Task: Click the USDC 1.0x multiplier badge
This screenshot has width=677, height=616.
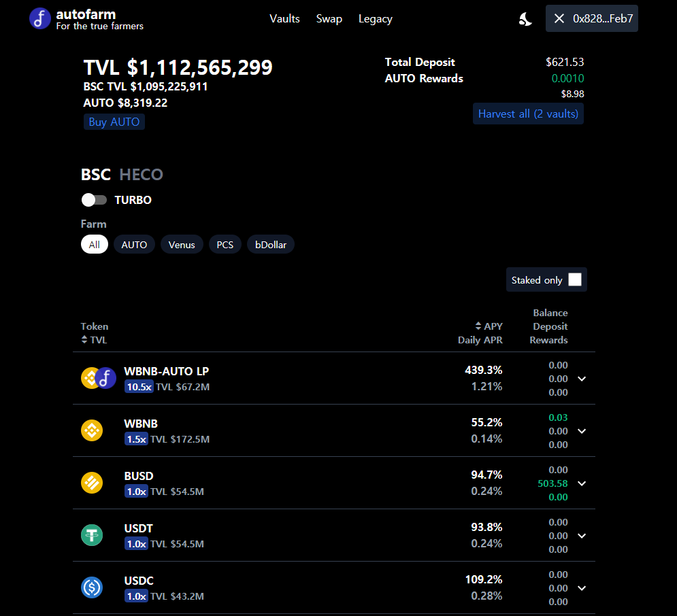Action: [x=137, y=596]
